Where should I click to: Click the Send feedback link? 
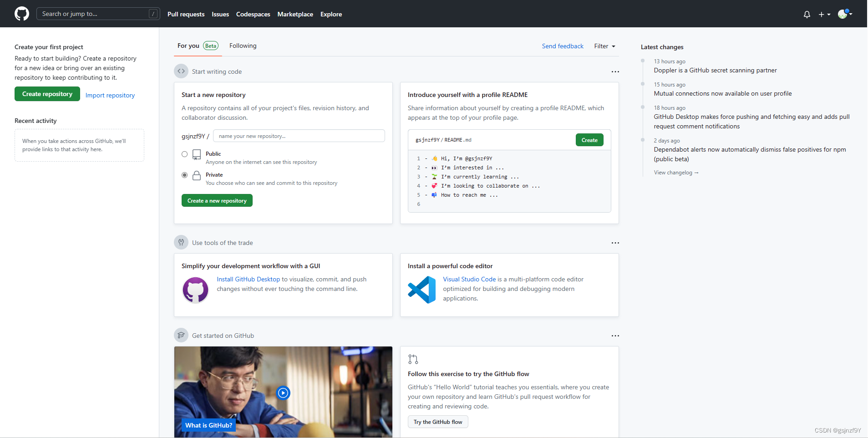pyautogui.click(x=563, y=46)
